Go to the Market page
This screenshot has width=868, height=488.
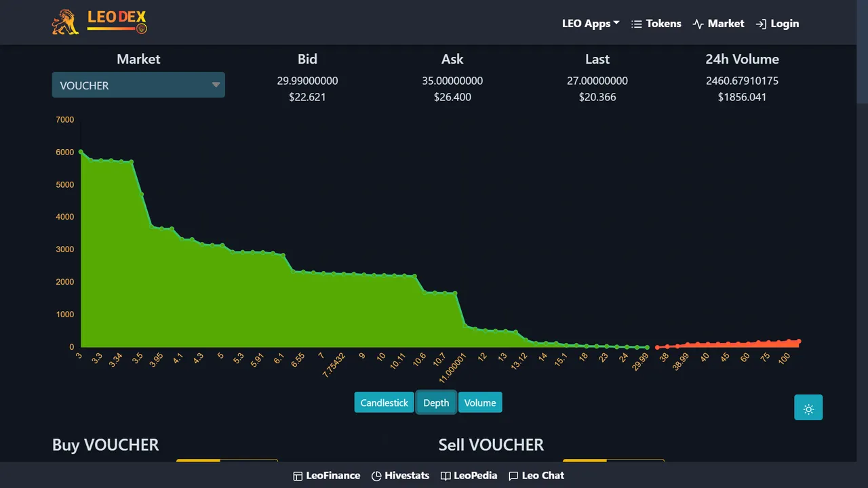pos(718,24)
